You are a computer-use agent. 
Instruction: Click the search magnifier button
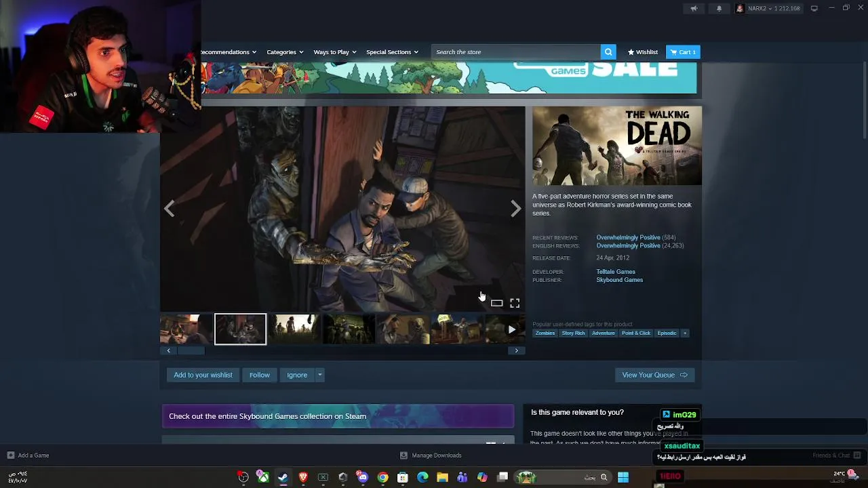608,52
